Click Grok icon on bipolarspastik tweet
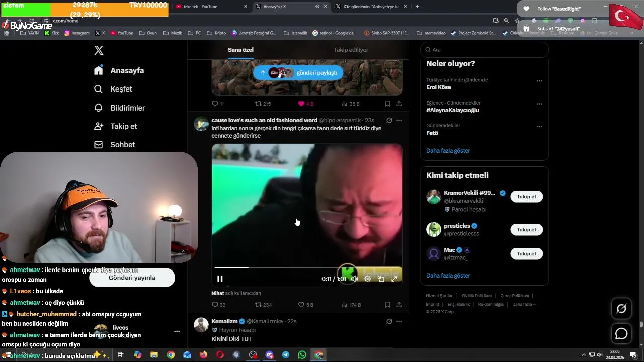Image resolution: width=644 pixels, height=362 pixels. (389, 120)
